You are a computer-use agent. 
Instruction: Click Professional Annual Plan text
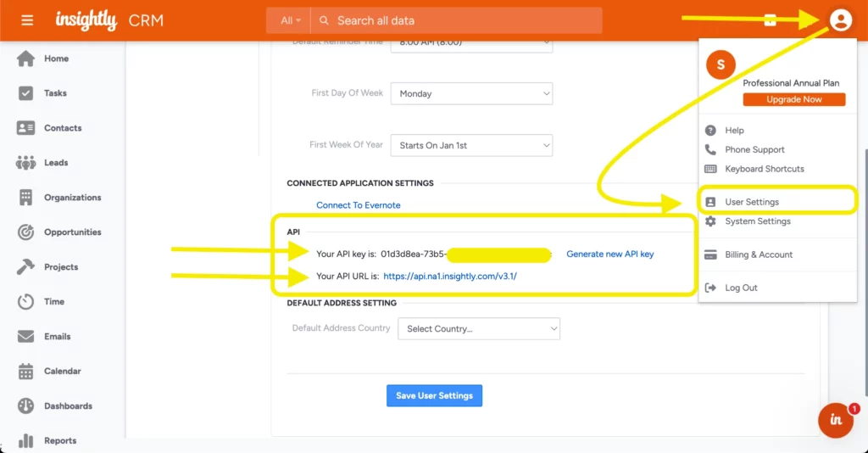point(791,83)
